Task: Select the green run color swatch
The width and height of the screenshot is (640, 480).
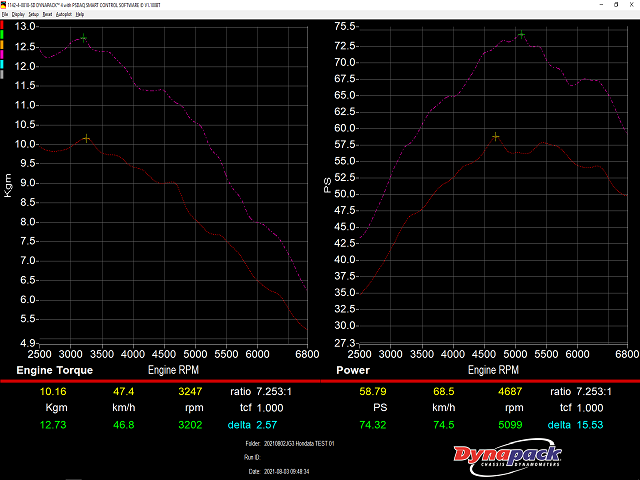Action: pyautogui.click(x=2, y=35)
